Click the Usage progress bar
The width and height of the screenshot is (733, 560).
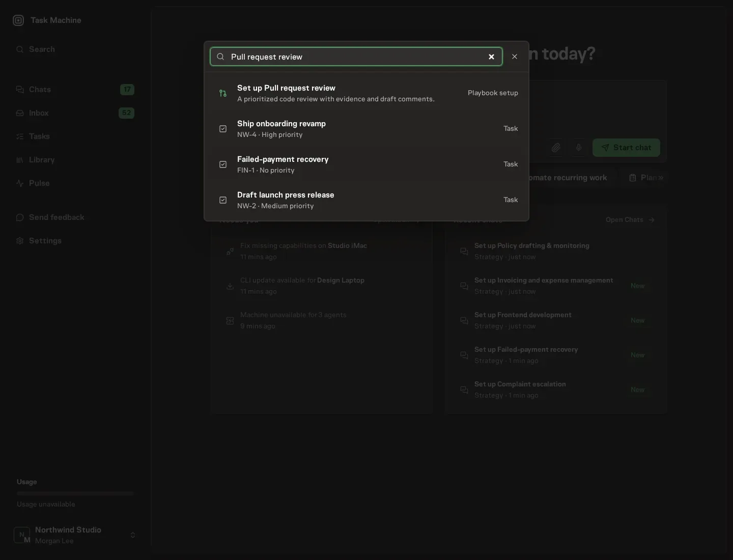(x=75, y=493)
